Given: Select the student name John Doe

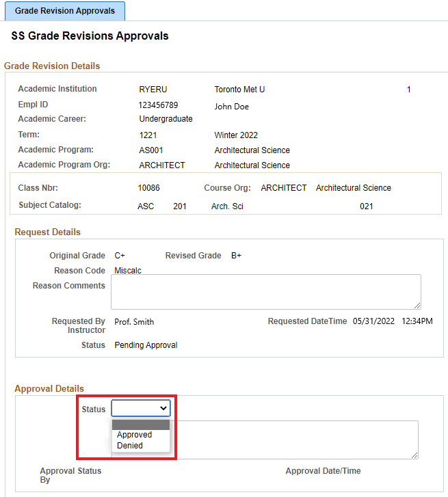Looking at the screenshot, I should tap(231, 107).
